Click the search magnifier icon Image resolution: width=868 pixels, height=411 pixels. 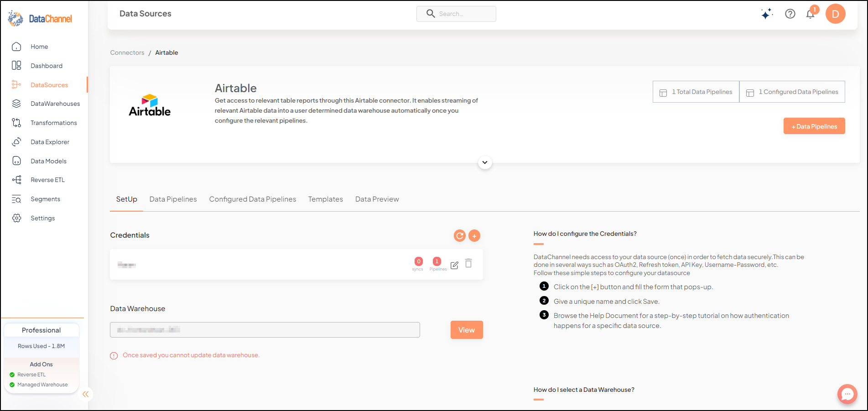coord(431,14)
